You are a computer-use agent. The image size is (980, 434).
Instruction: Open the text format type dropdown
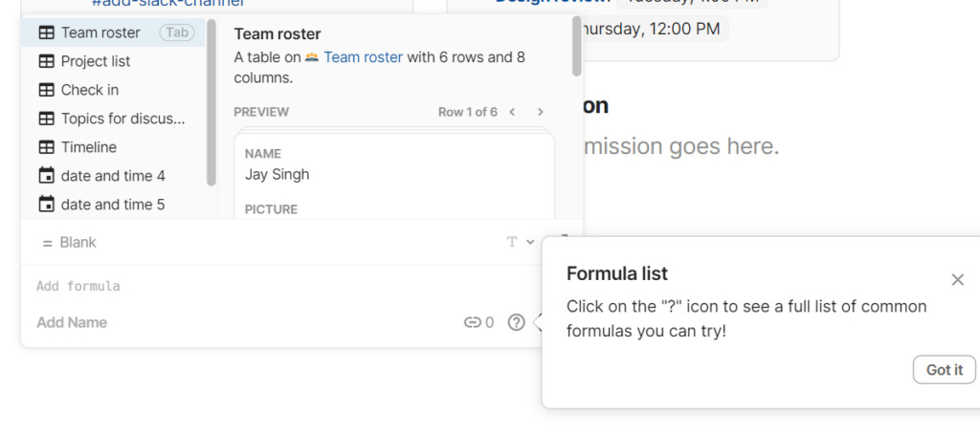[x=520, y=243]
